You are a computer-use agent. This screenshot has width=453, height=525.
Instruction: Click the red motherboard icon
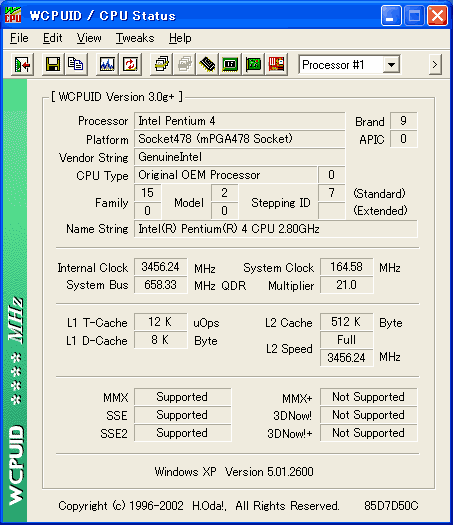tap(276, 64)
